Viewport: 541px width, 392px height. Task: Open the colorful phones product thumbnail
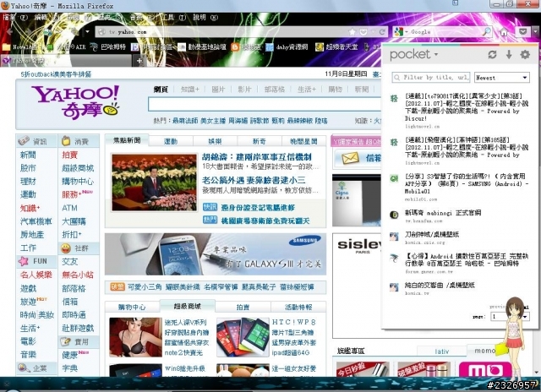click(243, 337)
